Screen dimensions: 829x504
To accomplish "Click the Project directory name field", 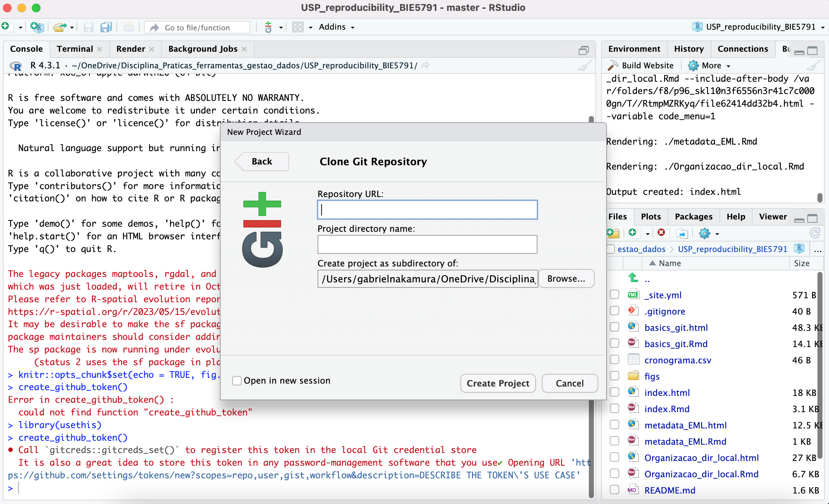I will (427, 244).
